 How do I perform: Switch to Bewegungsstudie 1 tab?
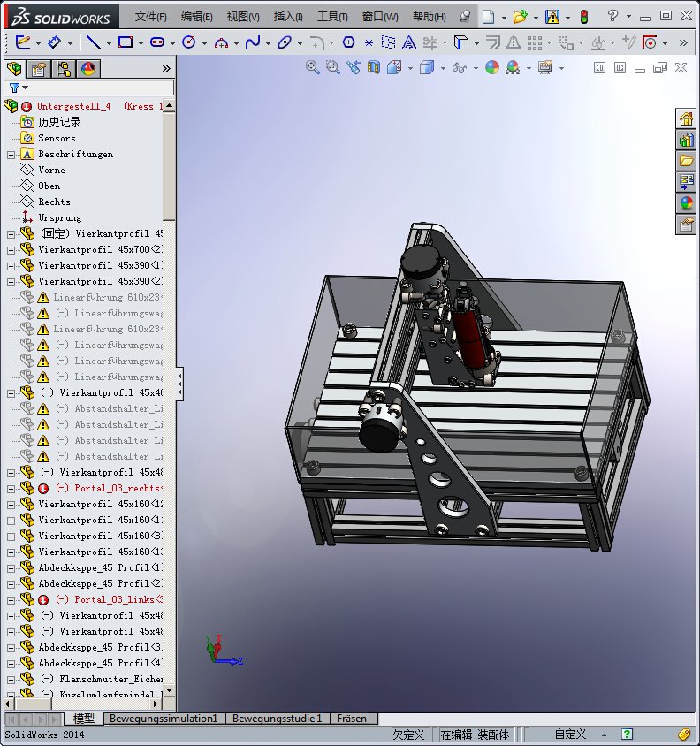278,719
